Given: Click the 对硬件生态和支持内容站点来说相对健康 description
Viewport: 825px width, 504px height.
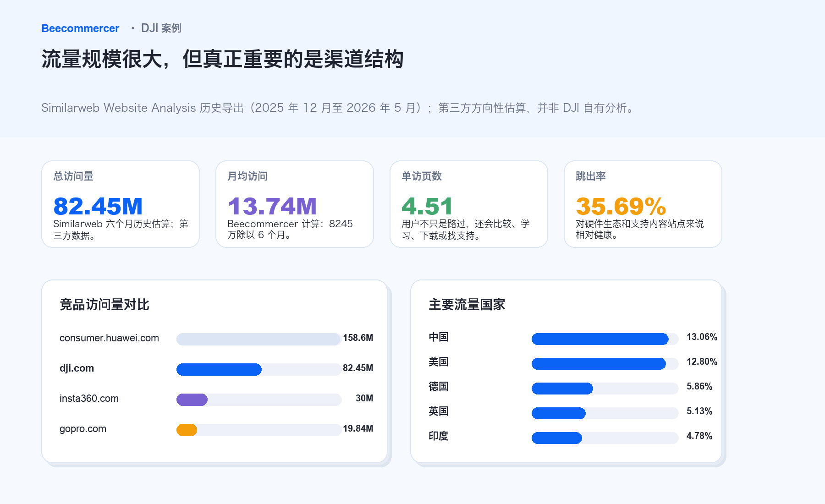Looking at the screenshot, I should 640,230.
